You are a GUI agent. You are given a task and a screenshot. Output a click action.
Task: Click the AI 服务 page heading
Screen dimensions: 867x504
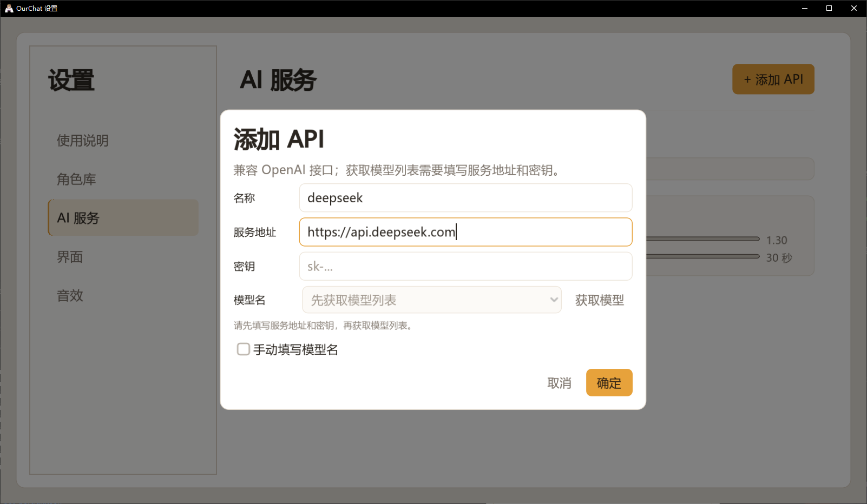pyautogui.click(x=278, y=80)
